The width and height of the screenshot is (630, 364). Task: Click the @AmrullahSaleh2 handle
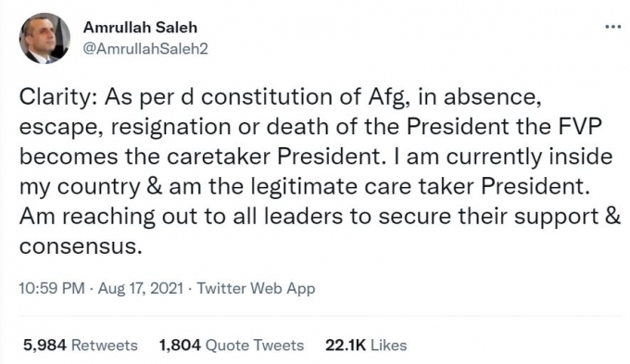pyautogui.click(x=145, y=48)
